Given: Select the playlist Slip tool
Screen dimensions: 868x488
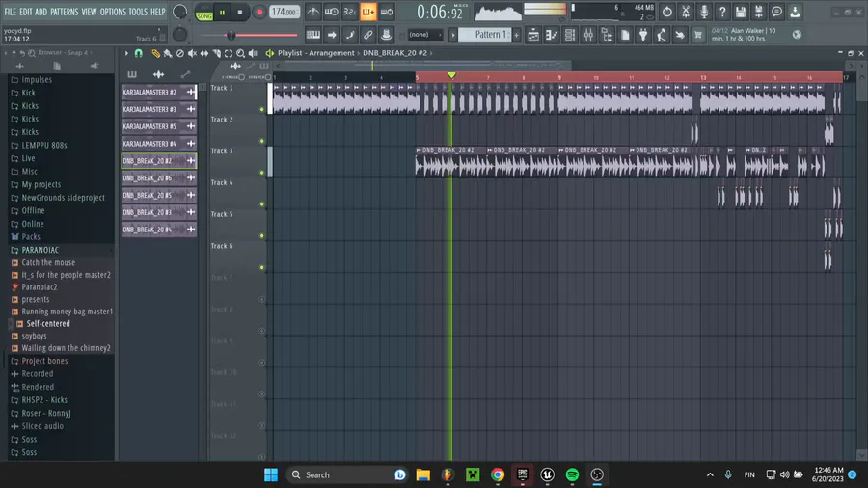Looking at the screenshot, I should point(204,53).
